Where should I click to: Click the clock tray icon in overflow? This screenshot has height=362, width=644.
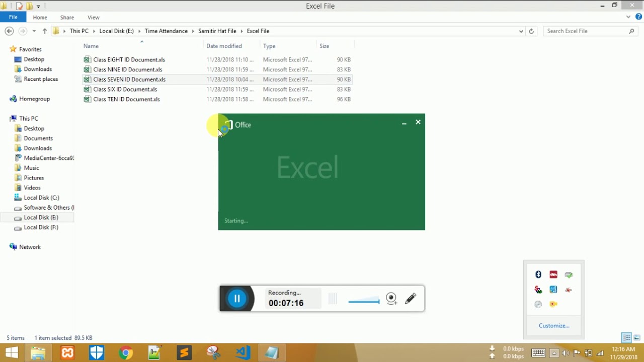coord(538,304)
